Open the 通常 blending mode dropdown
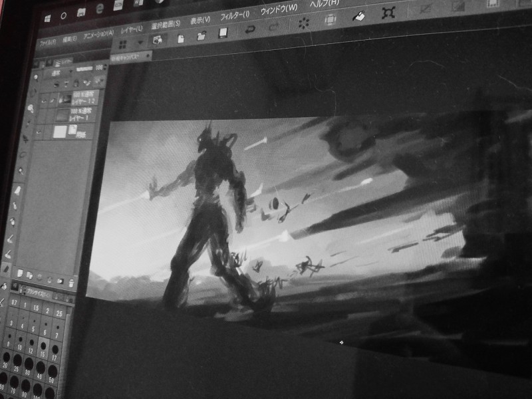 pos(59,72)
